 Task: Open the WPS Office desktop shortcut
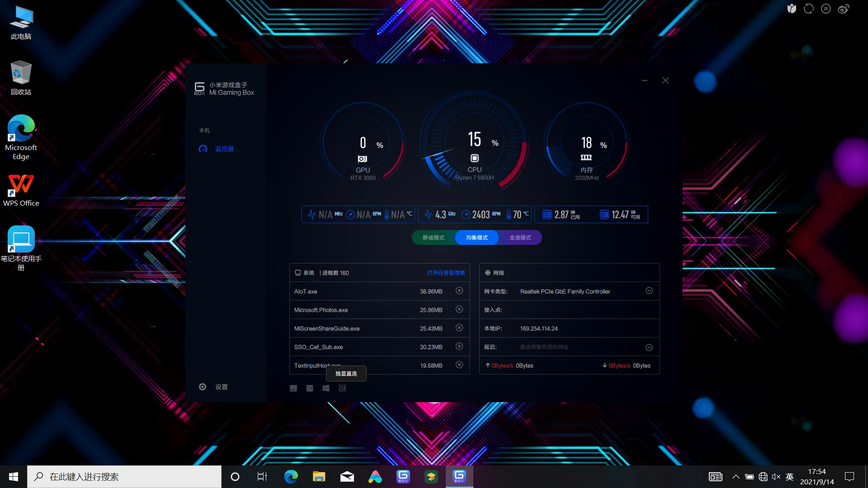coord(21,190)
